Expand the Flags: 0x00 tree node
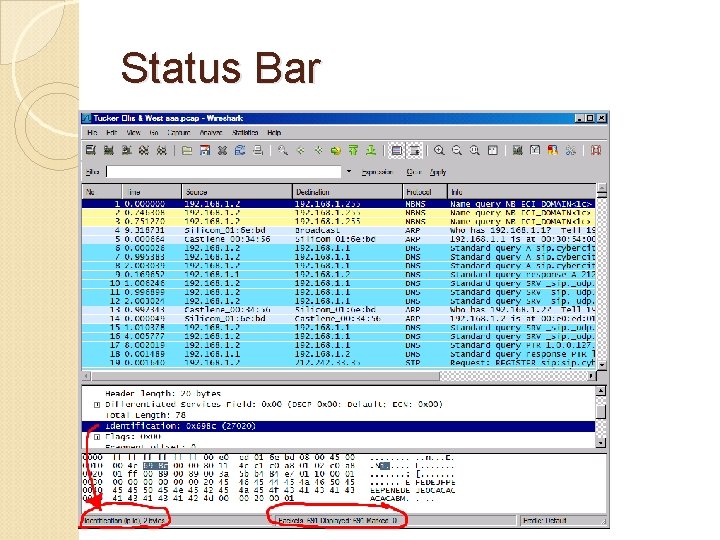 point(97,437)
